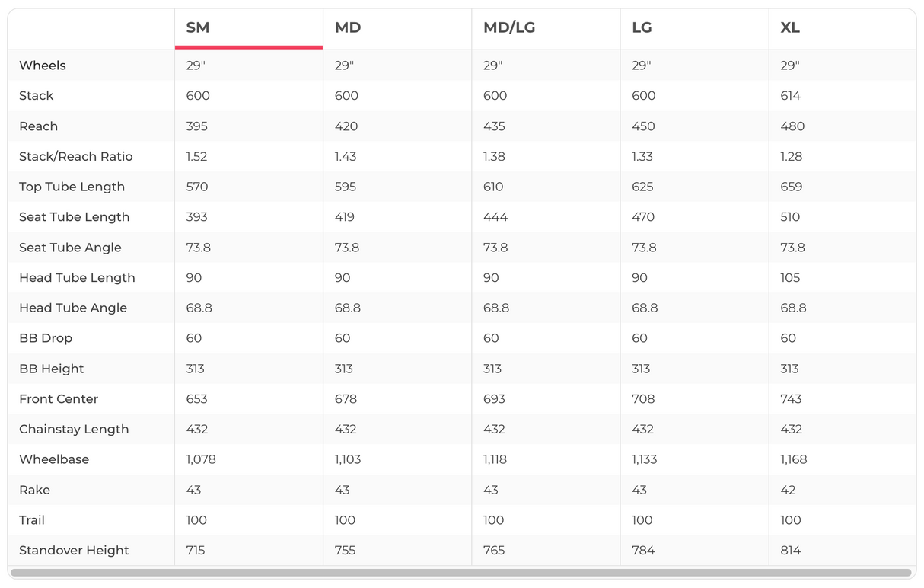
Task: Select the MD size column header
Action: click(x=348, y=28)
